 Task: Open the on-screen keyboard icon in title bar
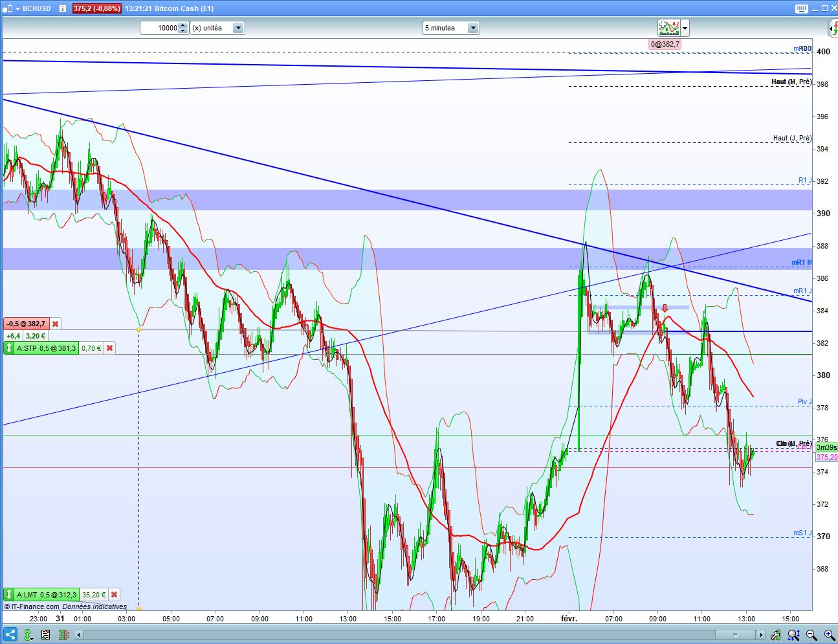(802, 9)
